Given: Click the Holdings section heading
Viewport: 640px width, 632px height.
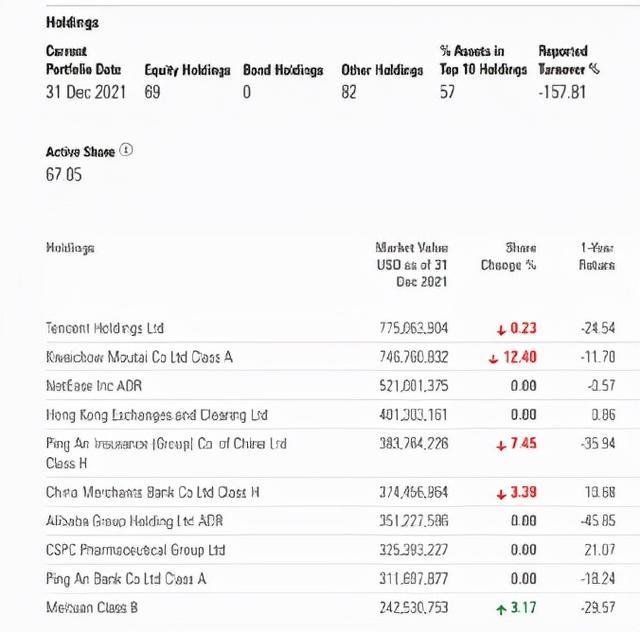Looking at the screenshot, I should 72,22.
